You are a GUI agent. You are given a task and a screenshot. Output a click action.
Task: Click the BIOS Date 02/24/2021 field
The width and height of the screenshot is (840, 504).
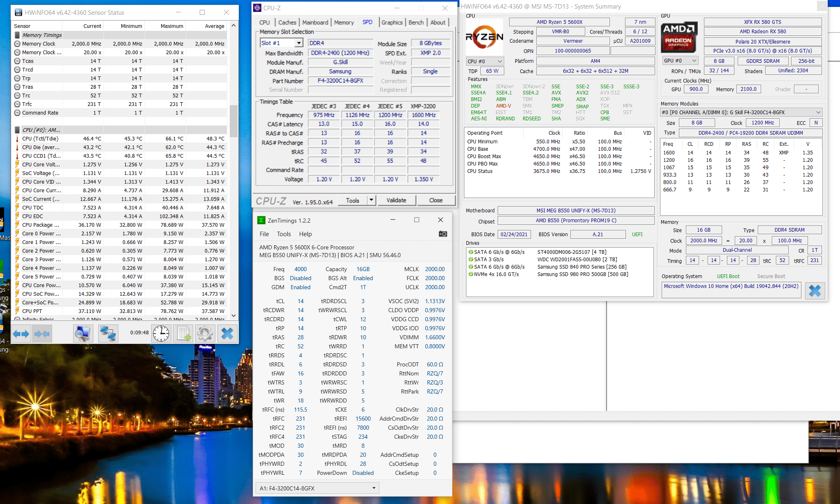click(514, 234)
